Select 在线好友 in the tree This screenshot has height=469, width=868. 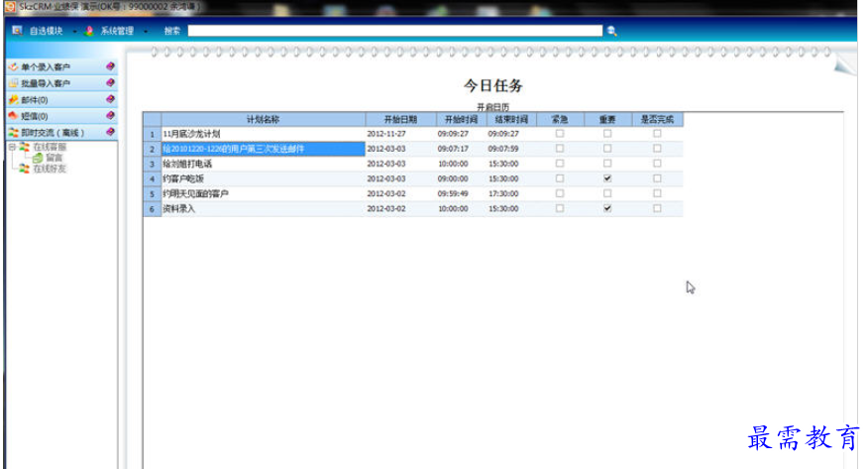click(x=50, y=169)
